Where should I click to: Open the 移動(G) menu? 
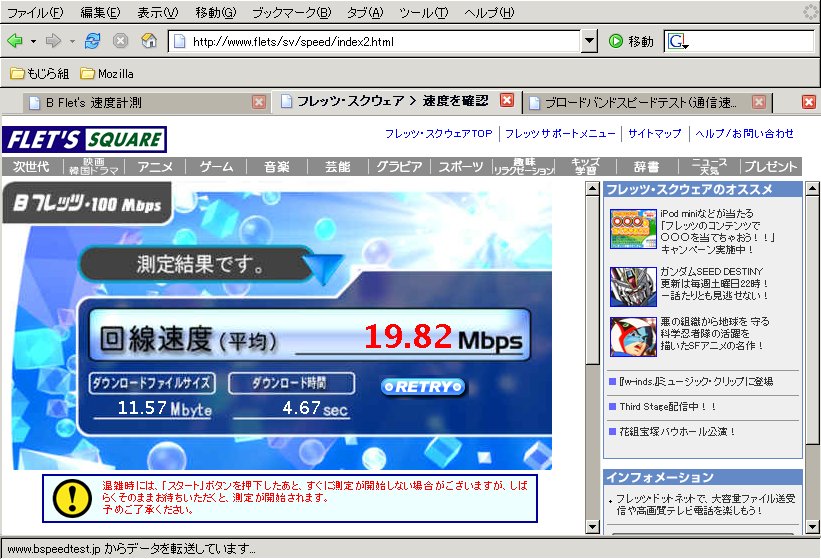pos(216,13)
